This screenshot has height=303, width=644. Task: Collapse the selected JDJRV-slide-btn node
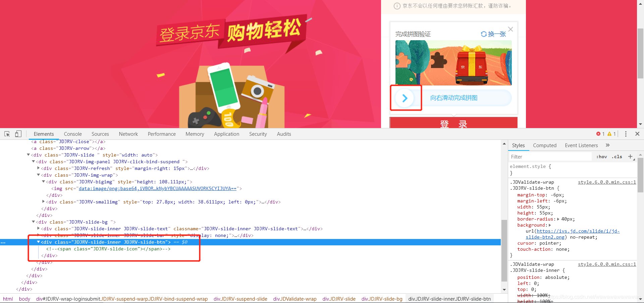[38, 242]
